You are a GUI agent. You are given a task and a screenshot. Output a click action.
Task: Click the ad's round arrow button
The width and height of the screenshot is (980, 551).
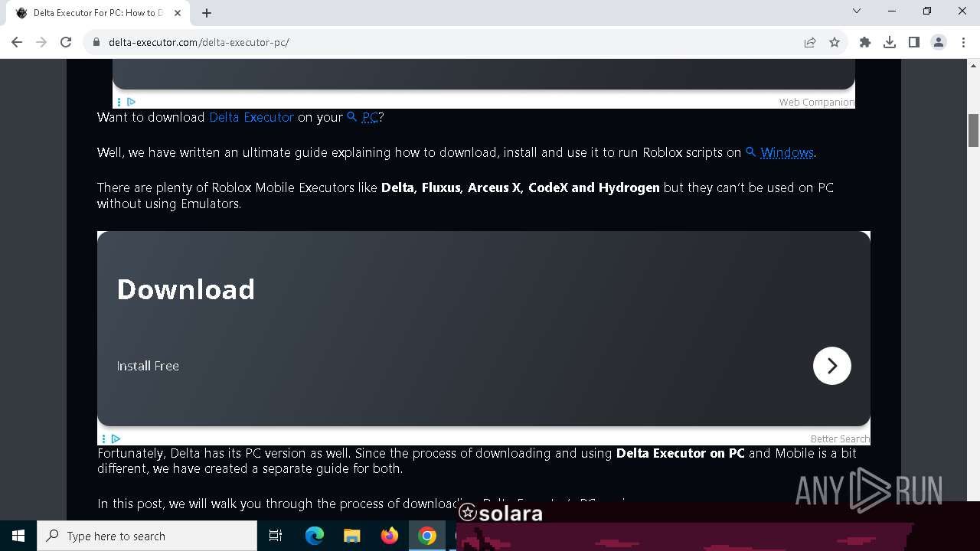[832, 366]
